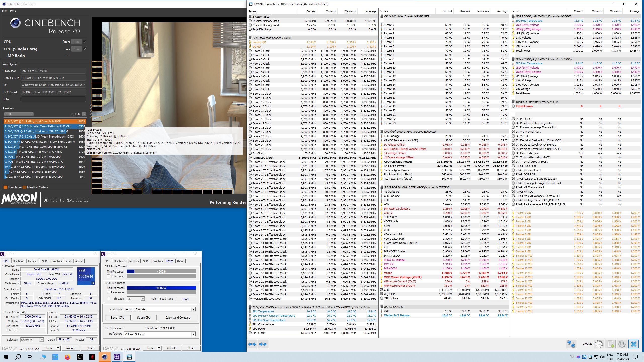Click the HWiNFO remote network connection icon
Image resolution: width=644 pixels, height=362 pixels.
571,344
